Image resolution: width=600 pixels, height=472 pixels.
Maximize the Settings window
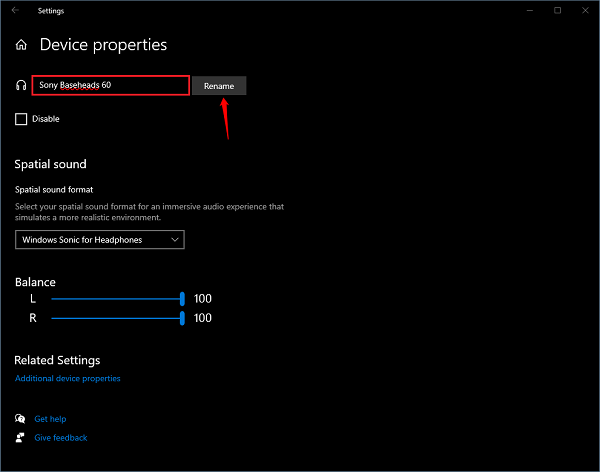point(557,11)
